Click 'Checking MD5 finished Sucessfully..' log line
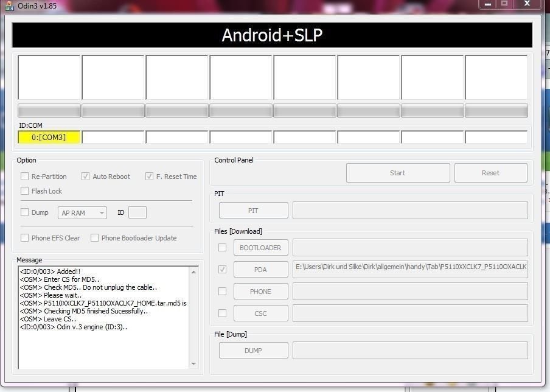Image resolution: width=550 pixels, height=392 pixels. 84,311
